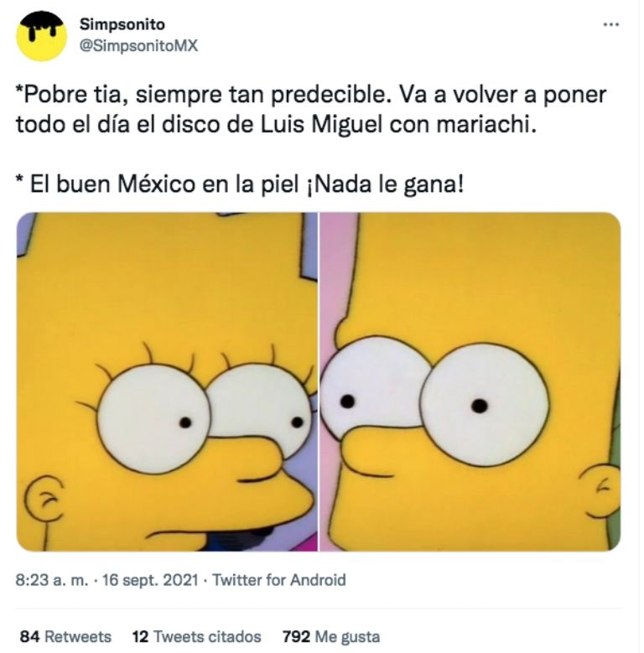This screenshot has height=653, width=644.
Task: Click the 16 sept. 2021 date
Action: tap(150, 580)
